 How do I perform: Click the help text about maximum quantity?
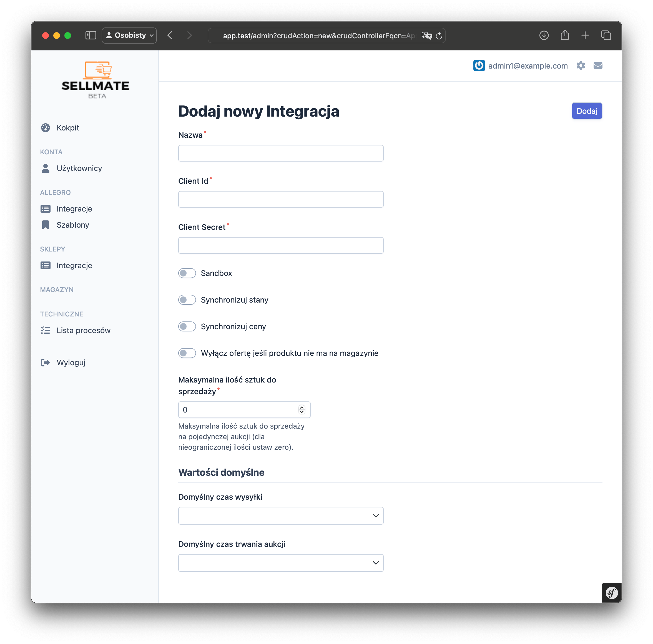point(241,437)
